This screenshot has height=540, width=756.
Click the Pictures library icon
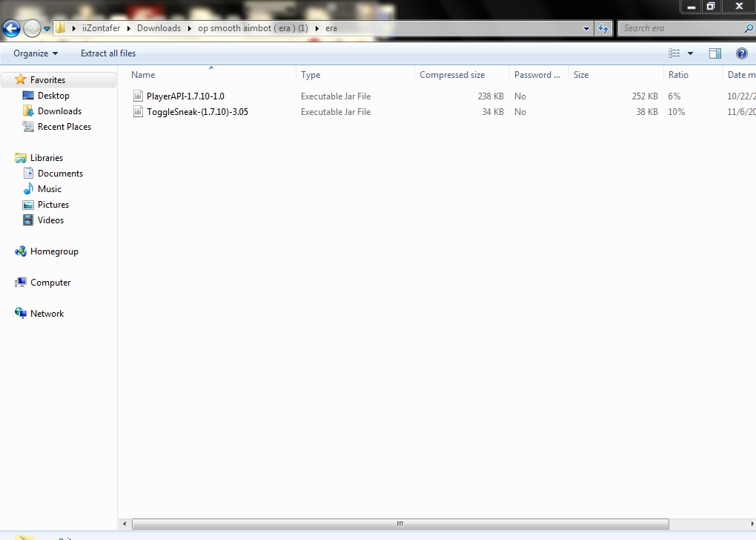[28, 205]
